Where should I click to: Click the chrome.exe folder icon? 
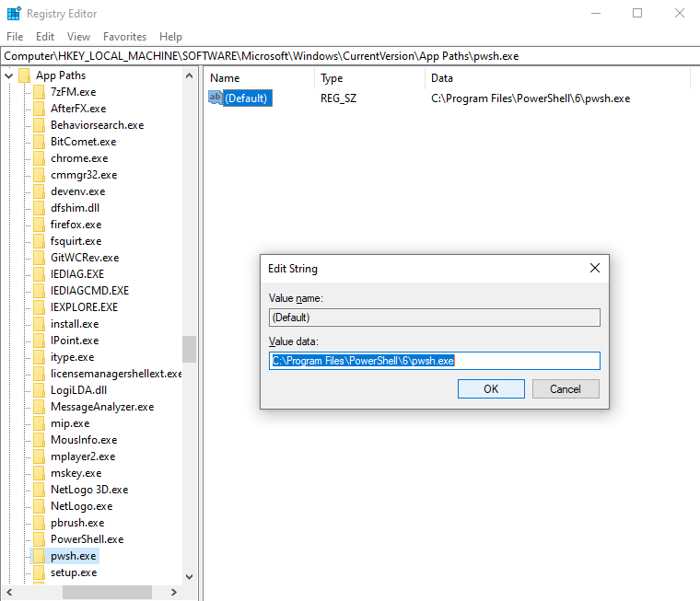(x=40, y=158)
